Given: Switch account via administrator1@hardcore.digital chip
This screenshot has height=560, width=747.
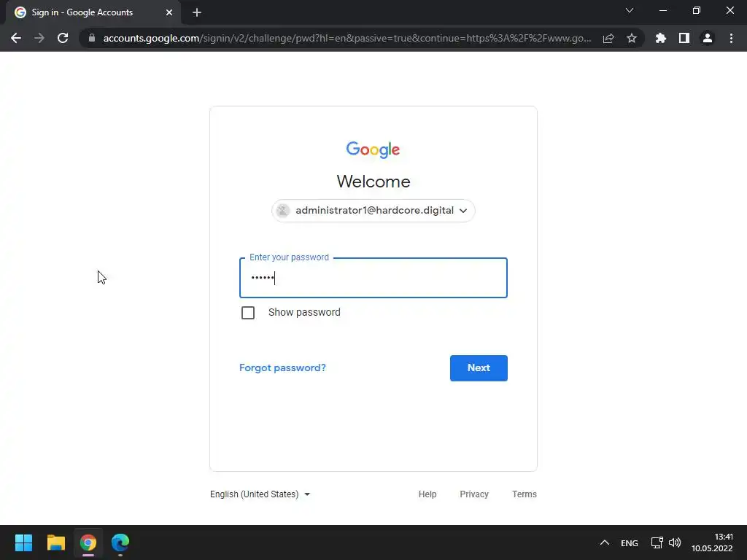Looking at the screenshot, I should (373, 211).
